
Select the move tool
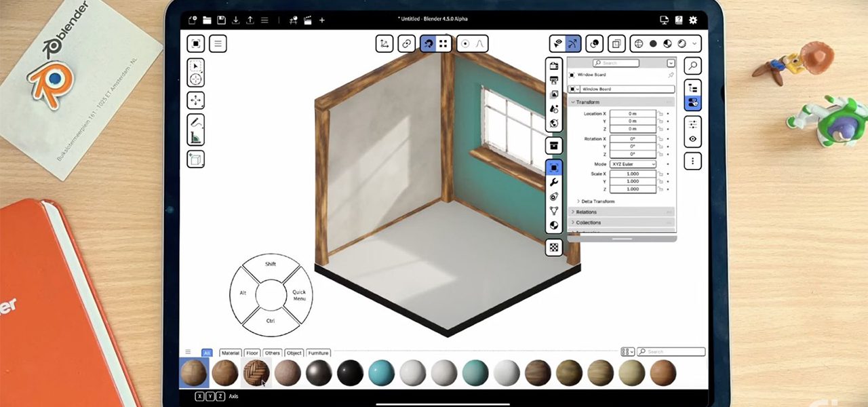pyautogui.click(x=196, y=100)
